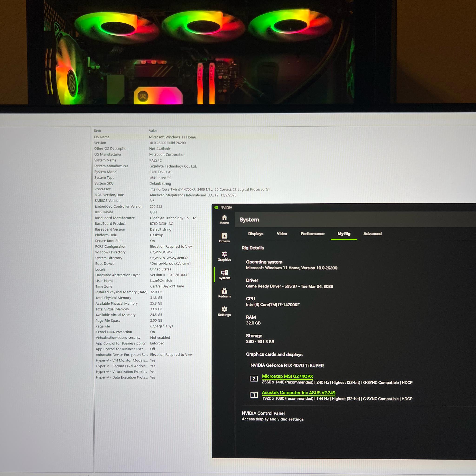Viewport: 476px width, 476px height.
Task: Select the Automatic Device Encryption Support row
Action: click(x=144, y=354)
